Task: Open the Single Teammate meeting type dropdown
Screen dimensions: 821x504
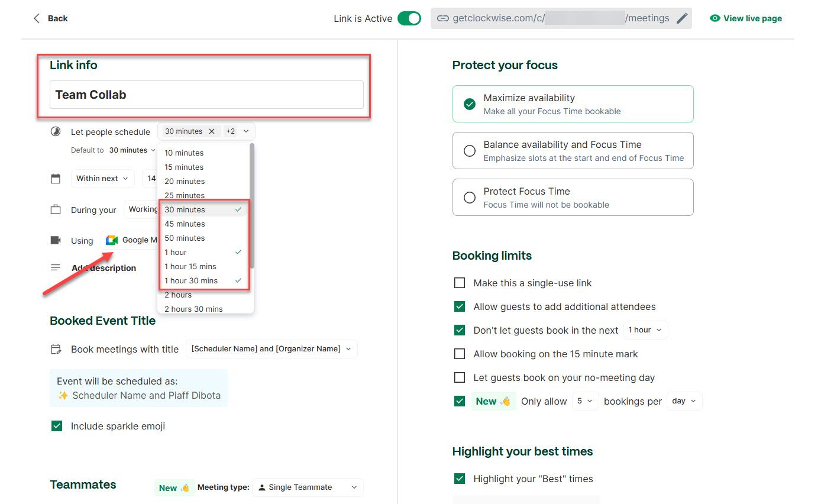Action: point(307,487)
